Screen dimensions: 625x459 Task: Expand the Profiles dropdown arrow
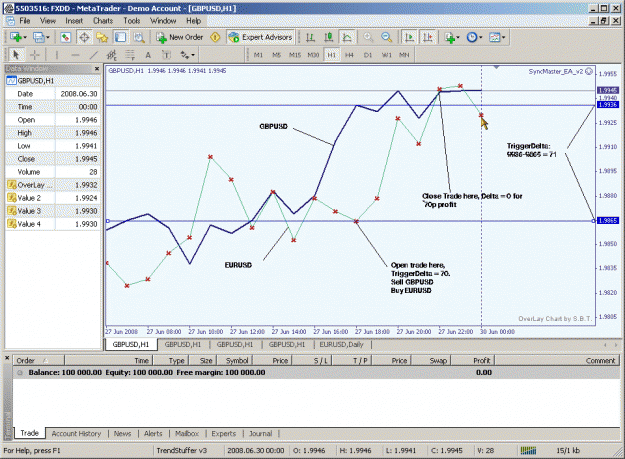47,37
